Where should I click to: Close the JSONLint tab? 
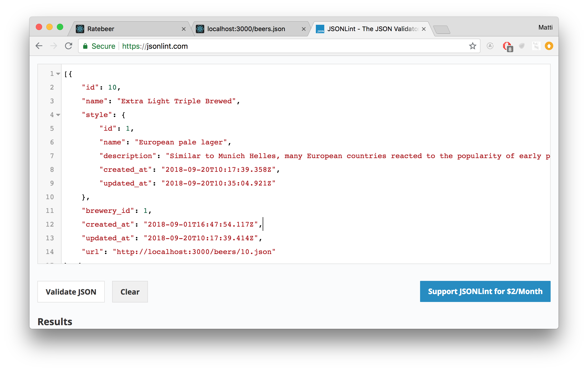pyautogui.click(x=424, y=29)
